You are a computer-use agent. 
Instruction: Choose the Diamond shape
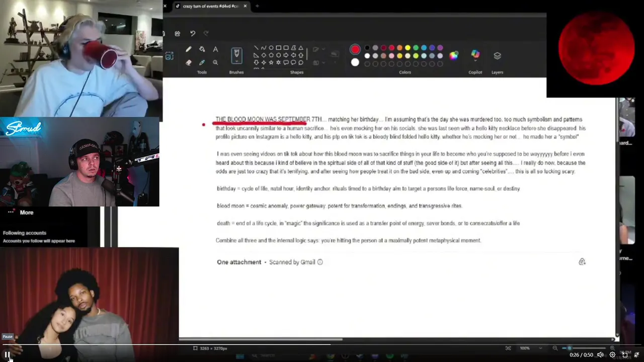[x=263, y=55]
